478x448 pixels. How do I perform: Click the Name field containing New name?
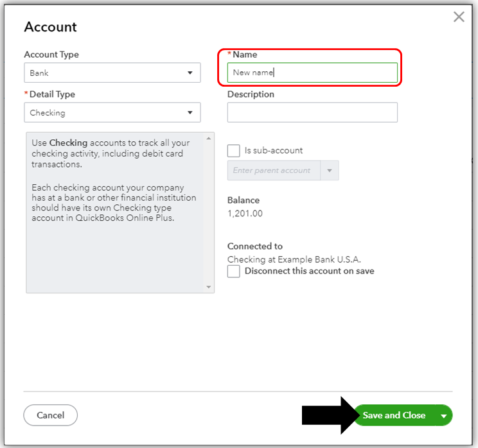point(312,73)
